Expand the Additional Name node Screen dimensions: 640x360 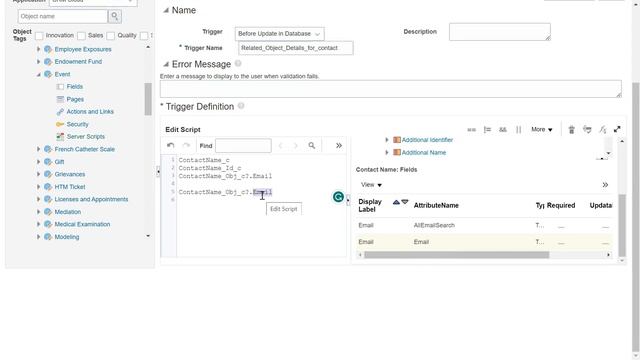coord(387,152)
